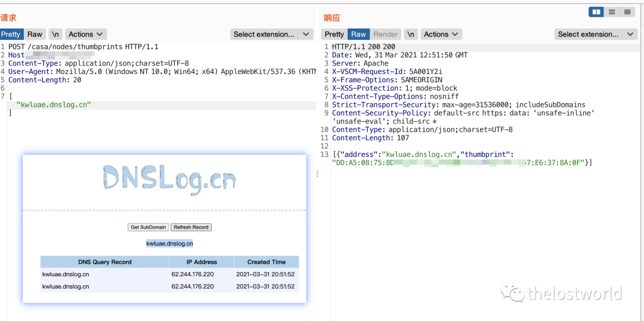
Task: Select the request Pretty tab
Action: coord(11,34)
